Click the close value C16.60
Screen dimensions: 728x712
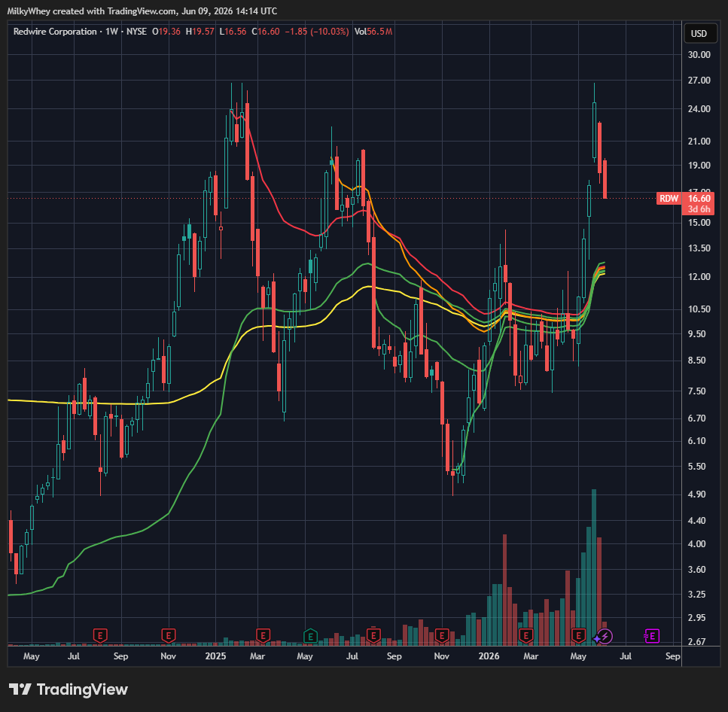point(266,32)
